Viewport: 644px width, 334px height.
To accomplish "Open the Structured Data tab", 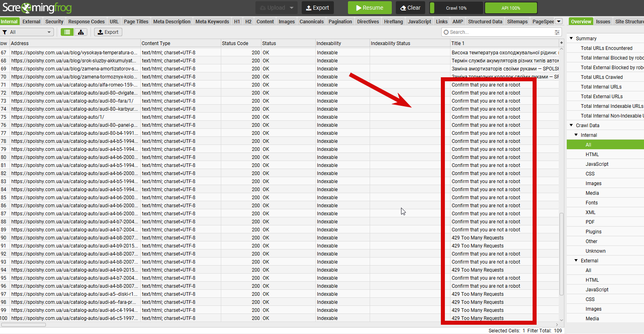I will point(485,22).
